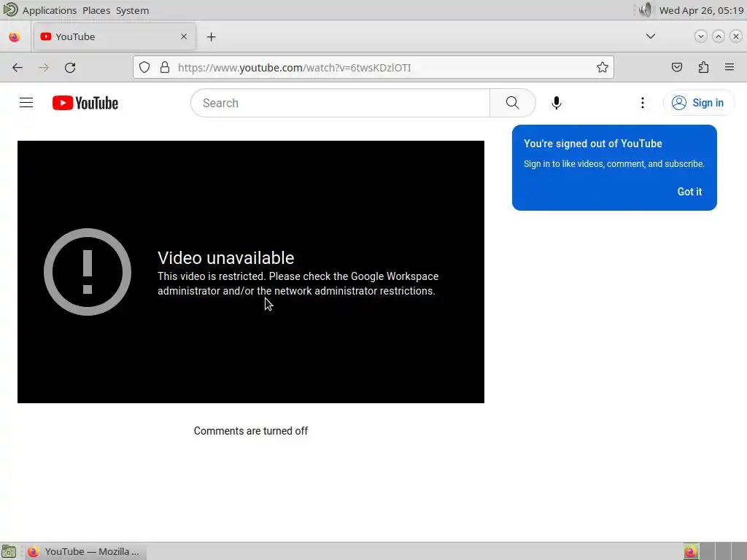The width and height of the screenshot is (747, 560).
Task: Click the Video unavailable exclamation icon
Action: [88, 272]
